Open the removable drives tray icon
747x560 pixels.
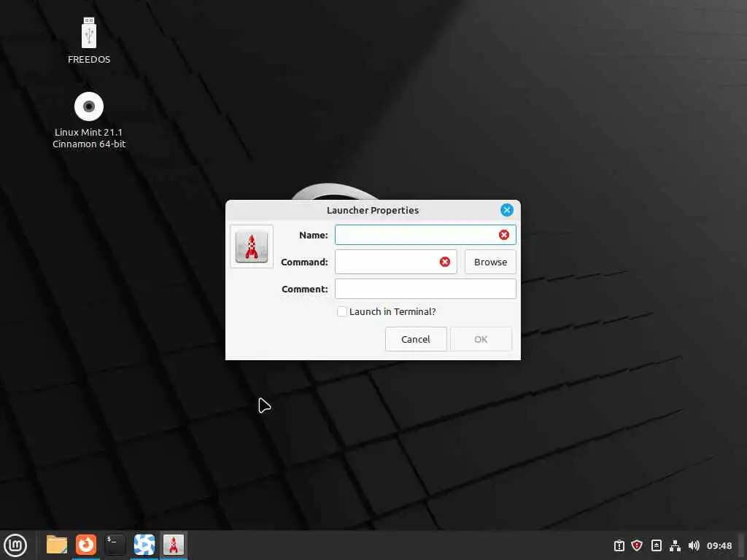tap(656, 545)
